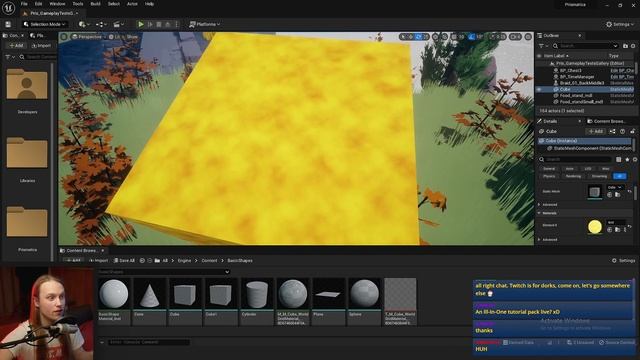Open the Select menu
Viewport: 640px width, 360px height.
pos(114,4)
